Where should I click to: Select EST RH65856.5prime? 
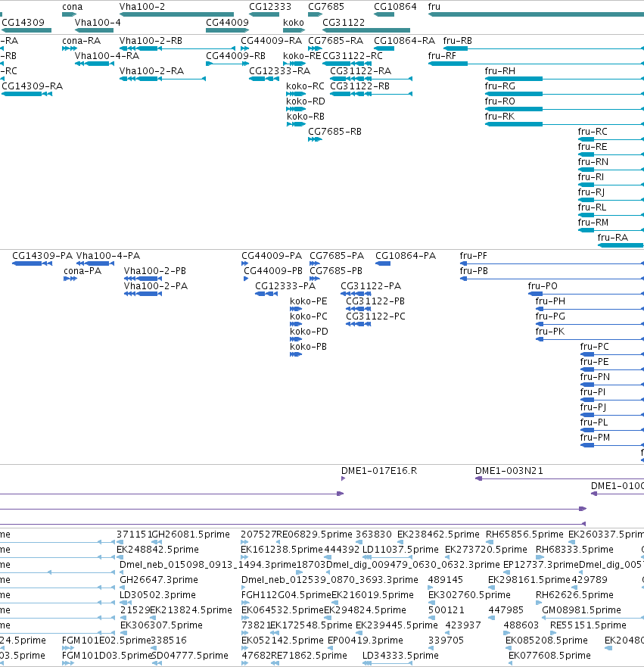[490, 542]
